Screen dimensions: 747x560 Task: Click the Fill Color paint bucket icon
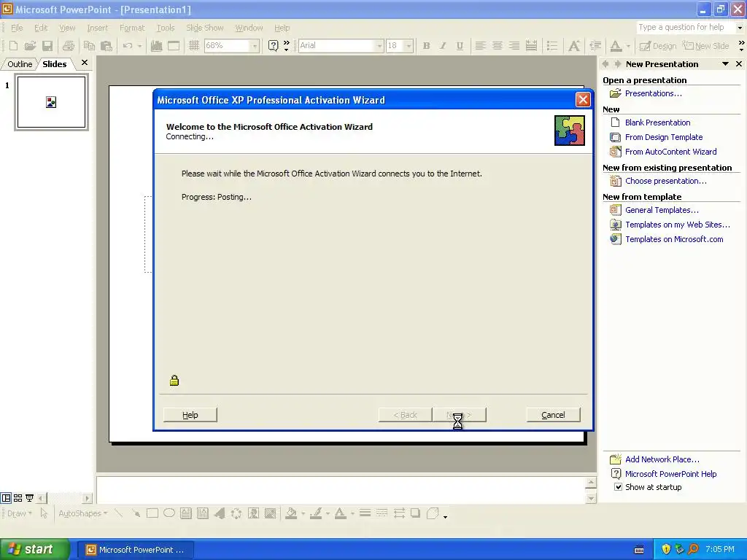pos(291,513)
